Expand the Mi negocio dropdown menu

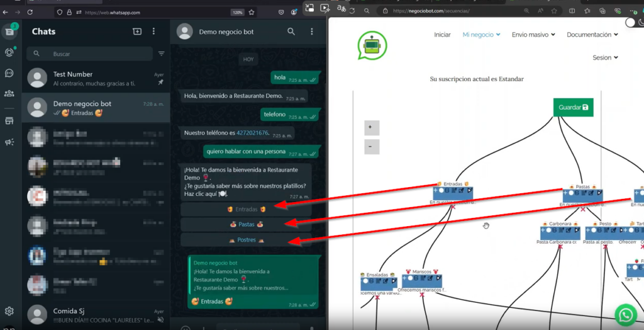pyautogui.click(x=481, y=35)
